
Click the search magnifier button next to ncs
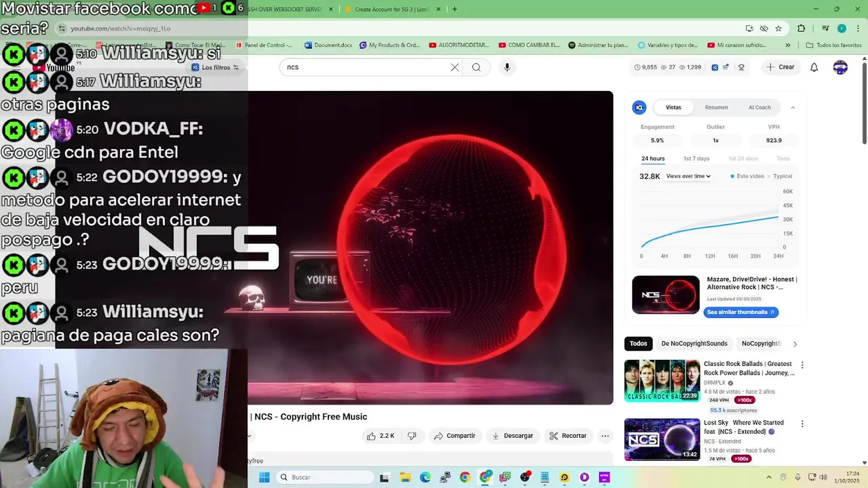[x=477, y=67]
